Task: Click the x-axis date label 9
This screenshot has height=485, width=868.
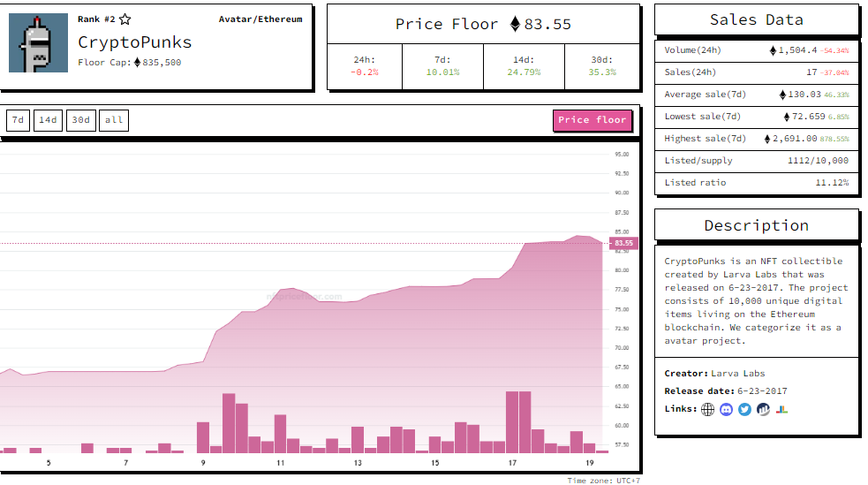Action: 203,463
